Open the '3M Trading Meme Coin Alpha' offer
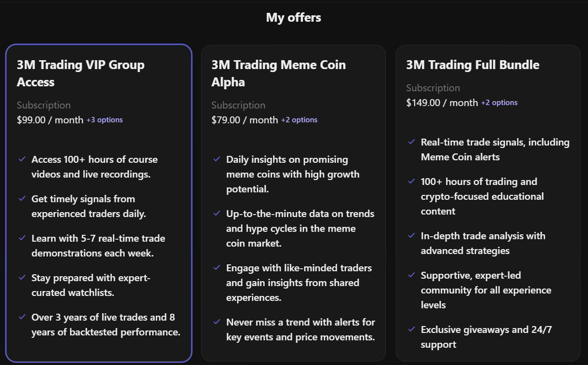The height and width of the screenshot is (365, 588). (x=278, y=73)
